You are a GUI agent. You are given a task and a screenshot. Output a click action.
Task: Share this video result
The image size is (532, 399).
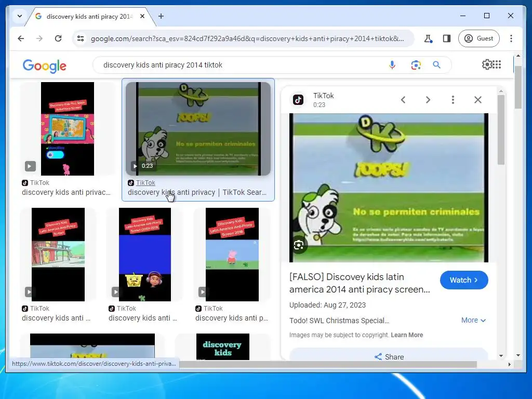[389, 356]
